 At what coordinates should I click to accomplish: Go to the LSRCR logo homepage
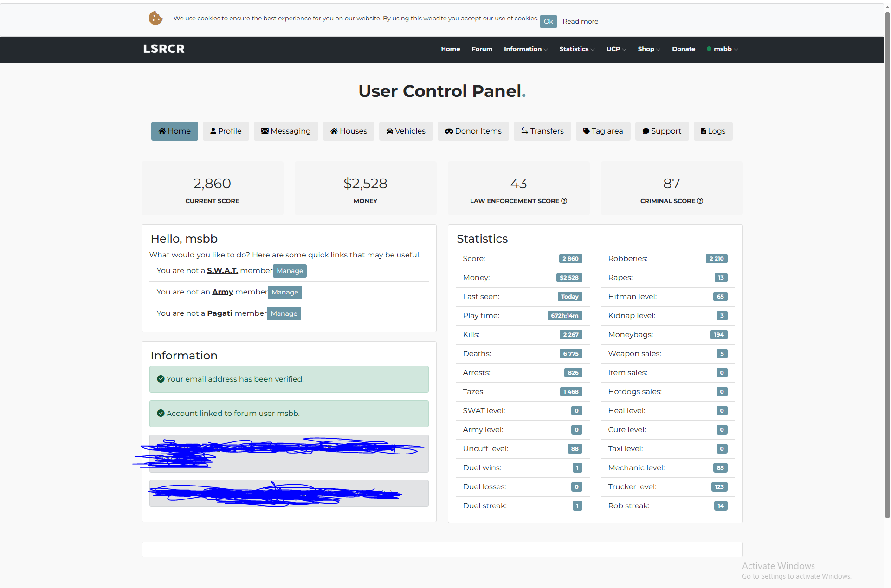(x=164, y=49)
